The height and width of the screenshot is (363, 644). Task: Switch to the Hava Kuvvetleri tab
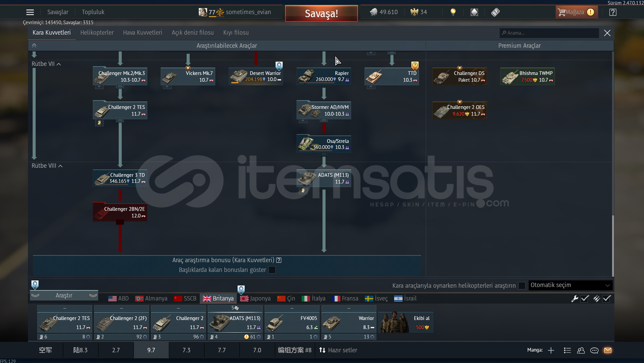pos(143,33)
